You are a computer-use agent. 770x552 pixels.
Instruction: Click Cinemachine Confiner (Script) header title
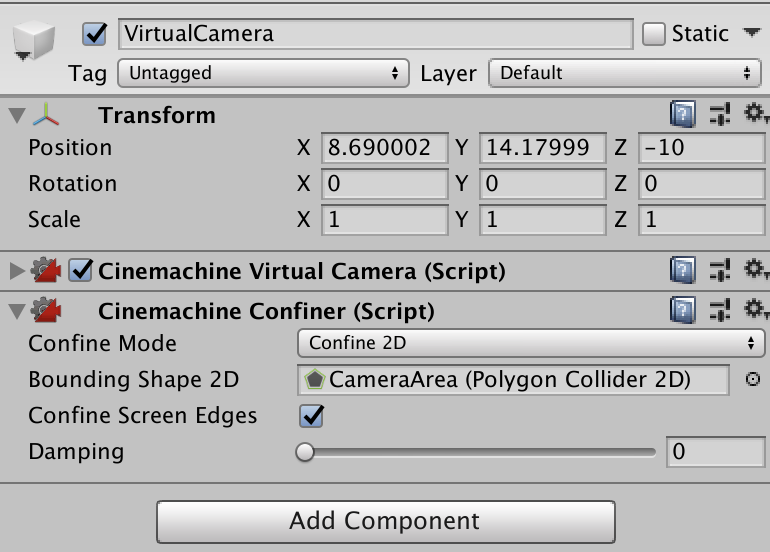coord(266,311)
